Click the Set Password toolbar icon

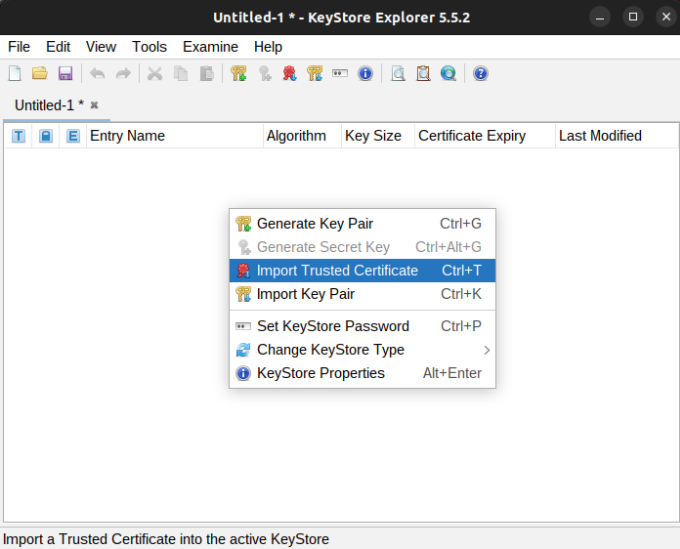pyautogui.click(x=340, y=73)
